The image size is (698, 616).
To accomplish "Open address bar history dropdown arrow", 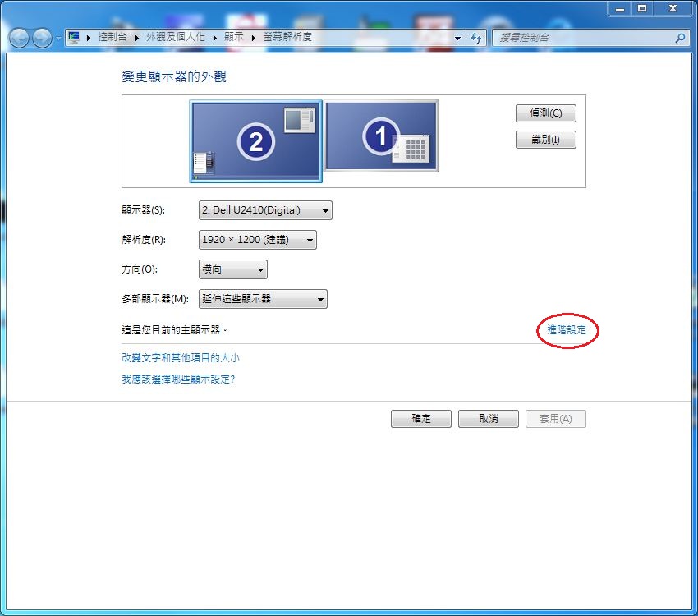I will pos(457,39).
